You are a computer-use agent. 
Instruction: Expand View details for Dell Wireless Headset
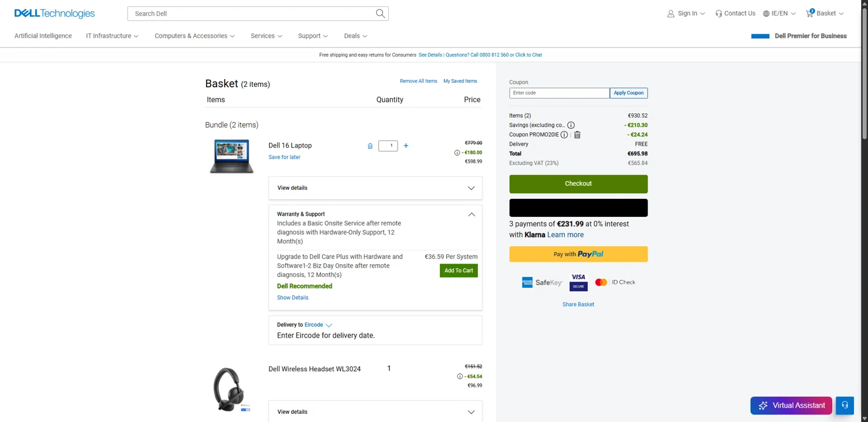(376, 412)
